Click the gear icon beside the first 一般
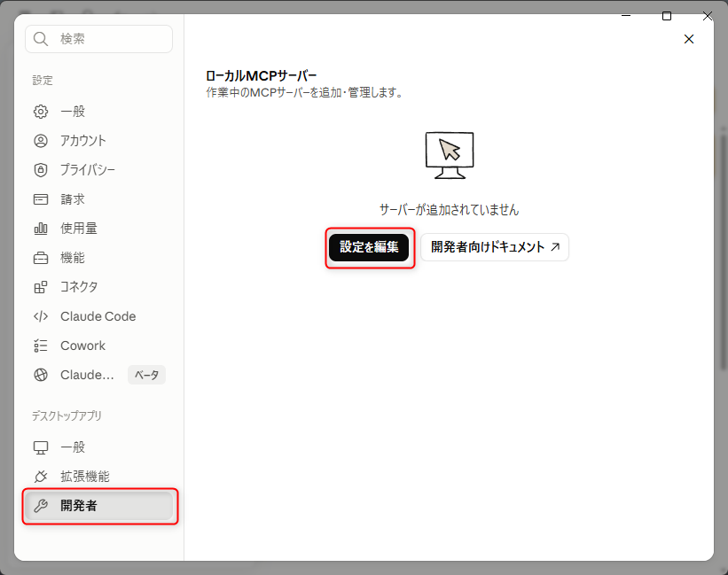The height and width of the screenshot is (575, 728). 41,112
